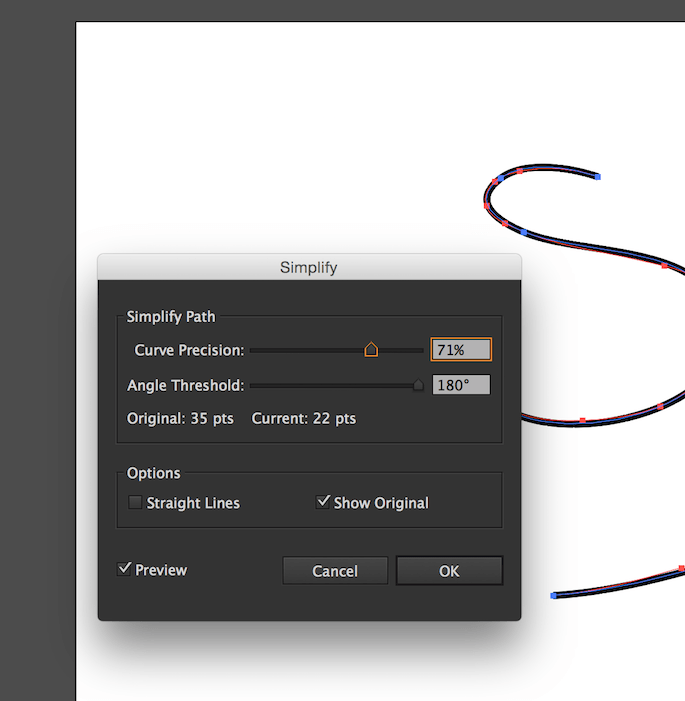Disable the Preview checkbox
685x701 pixels.
(125, 569)
